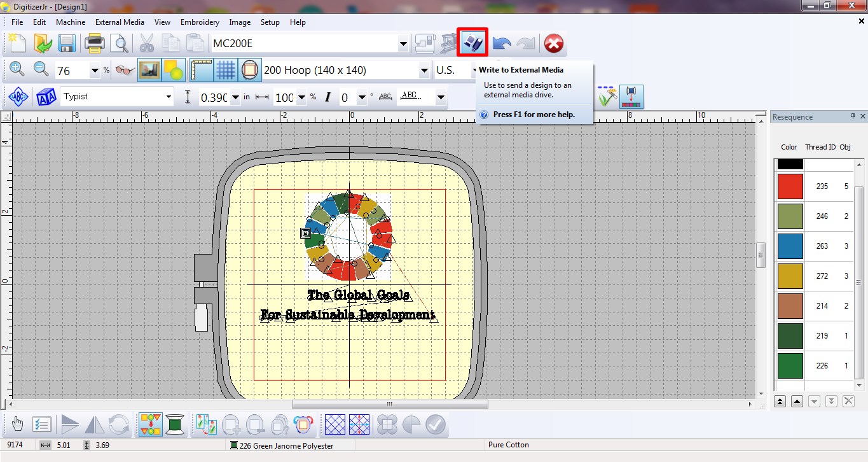Click the Write to External Media icon
The width and height of the screenshot is (868, 462).
472,43
